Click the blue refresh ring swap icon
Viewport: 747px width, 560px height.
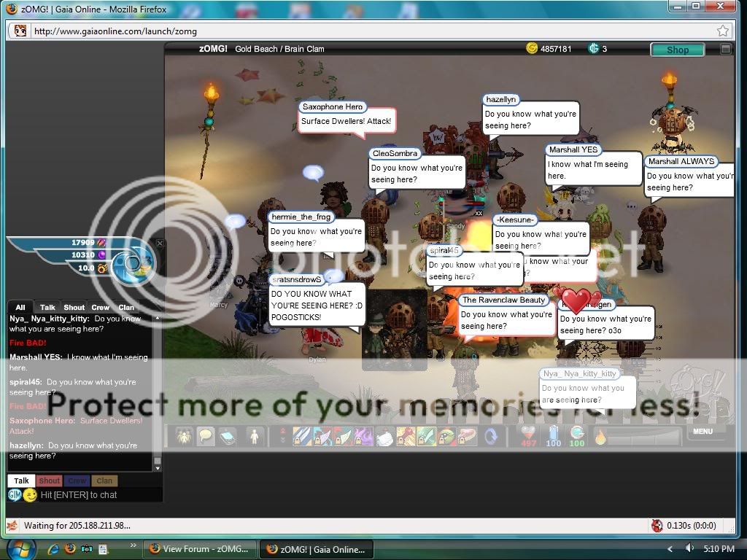coord(492,436)
